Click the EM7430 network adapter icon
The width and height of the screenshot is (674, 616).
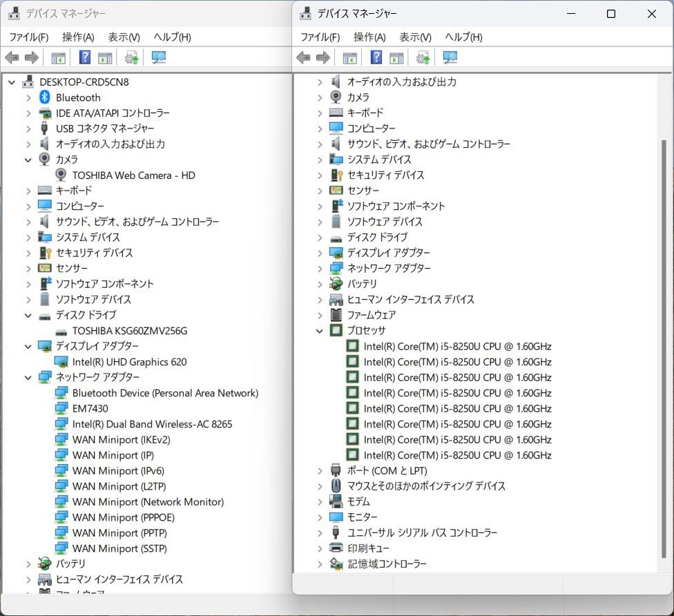click(61, 408)
